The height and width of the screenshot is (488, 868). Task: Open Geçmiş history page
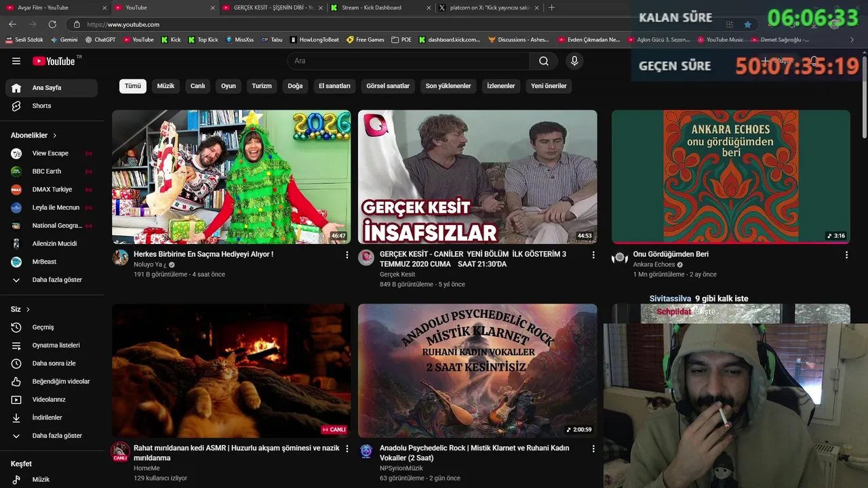52,327
